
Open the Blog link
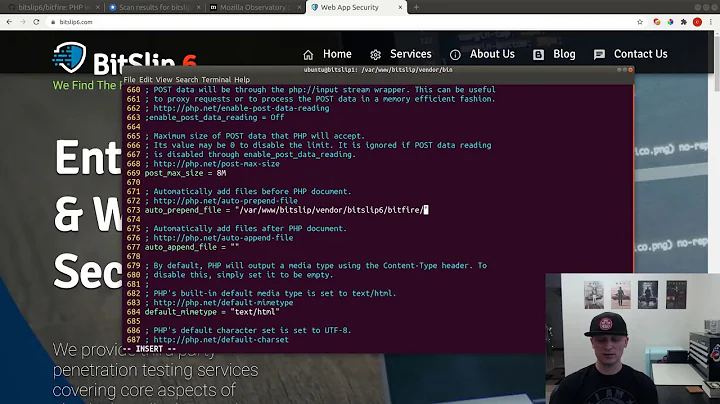564,54
